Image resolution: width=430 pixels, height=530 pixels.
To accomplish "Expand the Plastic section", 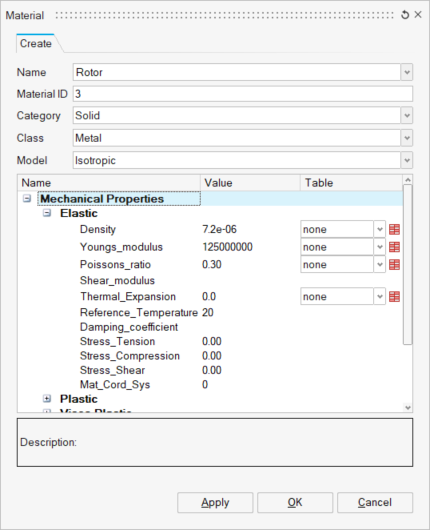I will click(x=47, y=399).
